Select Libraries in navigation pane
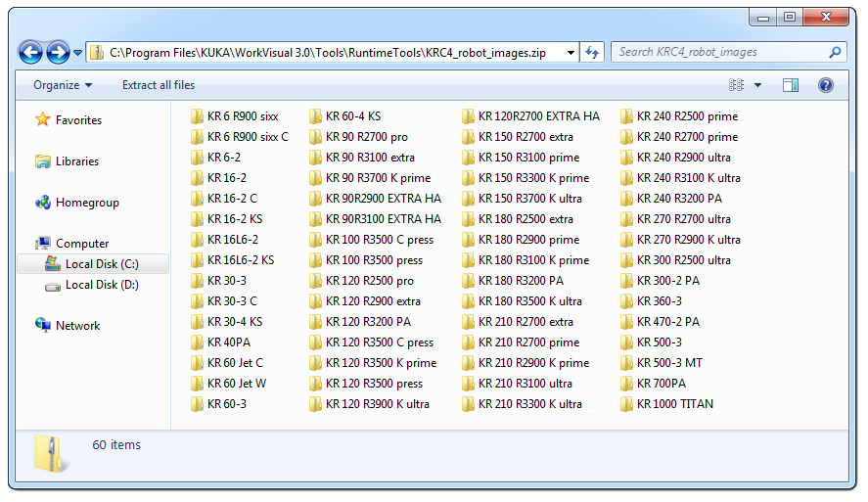This screenshot has height=502, width=868. coord(67,161)
